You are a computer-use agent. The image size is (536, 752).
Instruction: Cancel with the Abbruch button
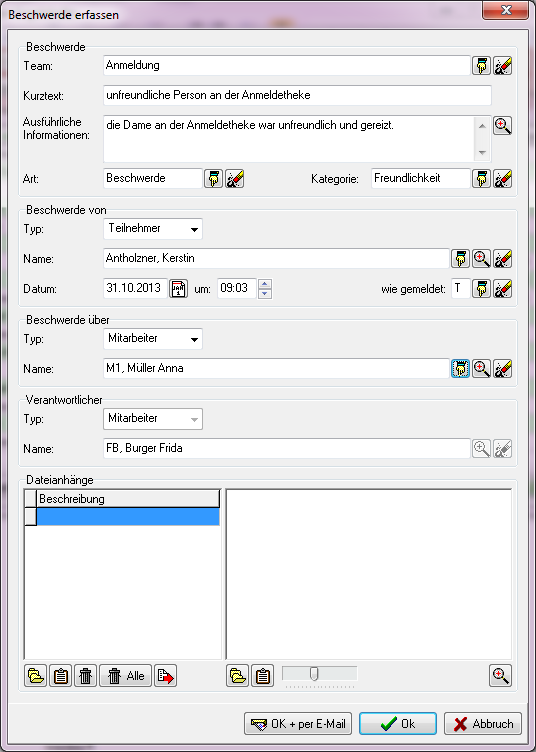coord(483,724)
